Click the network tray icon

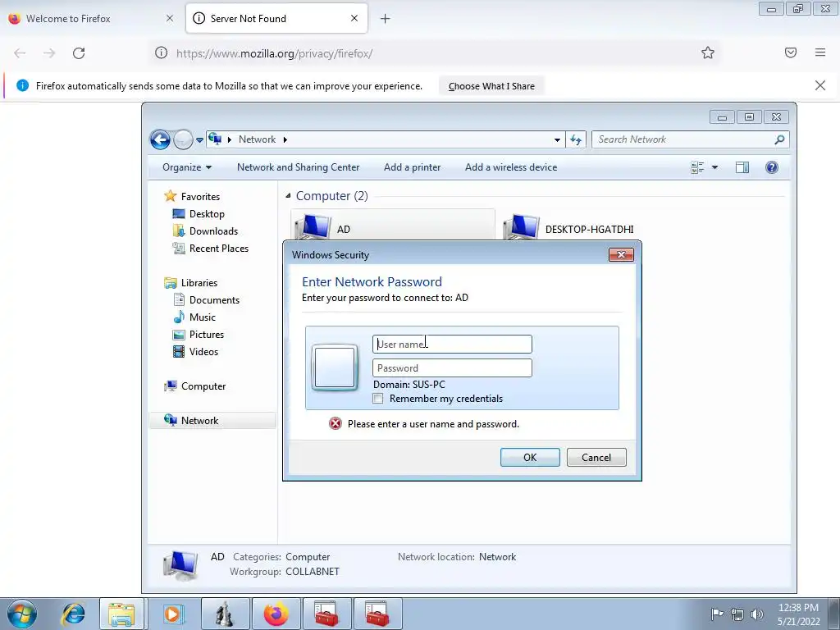point(737,614)
